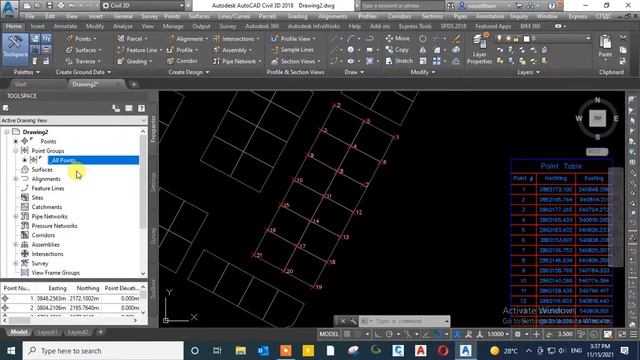Select the Copy command
The image size is (640, 360).
pos(397,49)
